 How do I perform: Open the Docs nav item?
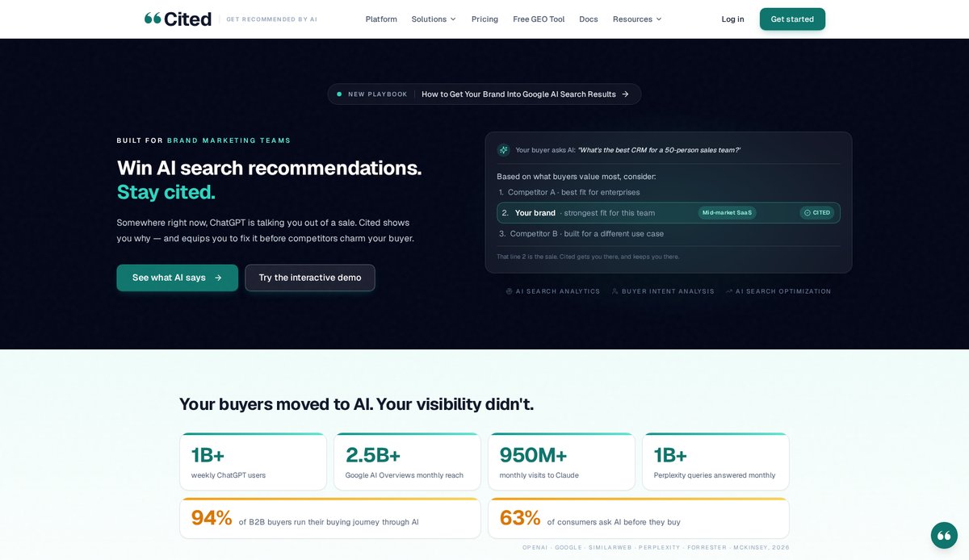pyautogui.click(x=589, y=19)
